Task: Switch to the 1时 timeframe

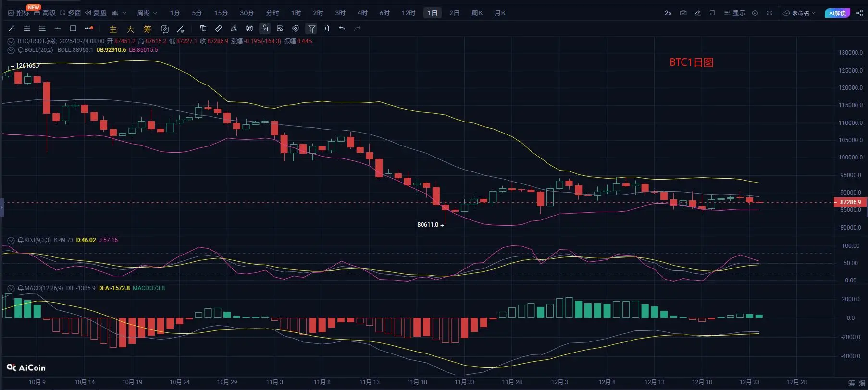Action: click(x=296, y=13)
